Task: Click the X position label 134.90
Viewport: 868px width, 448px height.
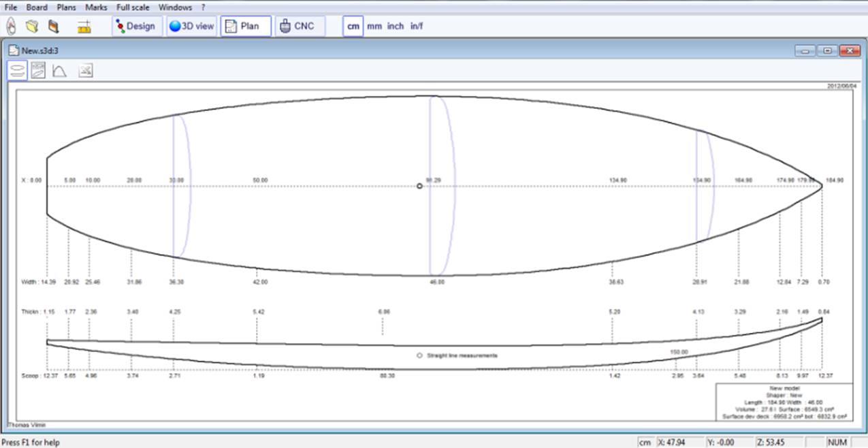Action: pos(617,180)
